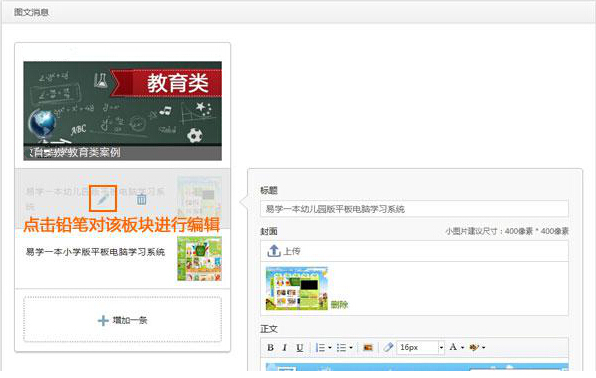Expand the bullet list style dropdown arrow
The image size is (596, 378).
click(351, 347)
